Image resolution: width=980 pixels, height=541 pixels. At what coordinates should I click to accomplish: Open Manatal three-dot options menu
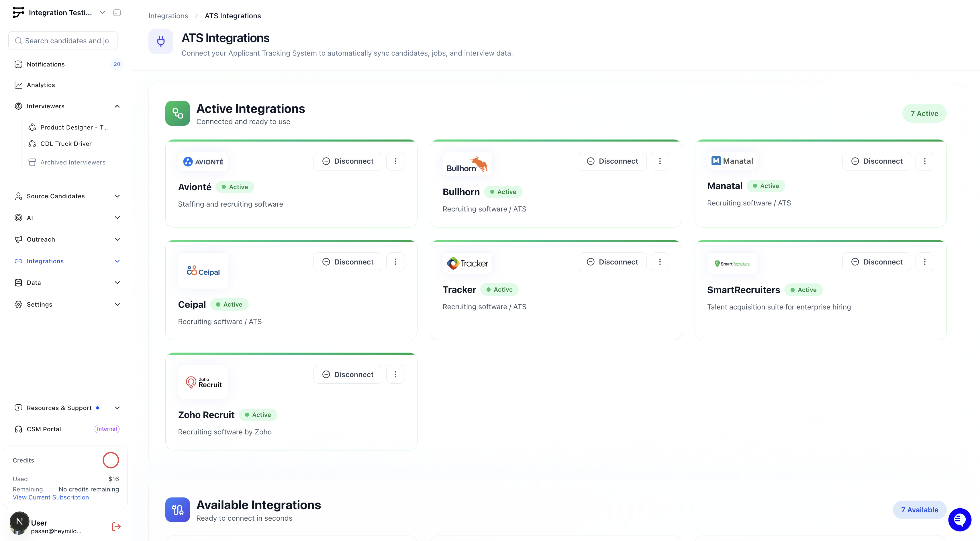point(924,161)
